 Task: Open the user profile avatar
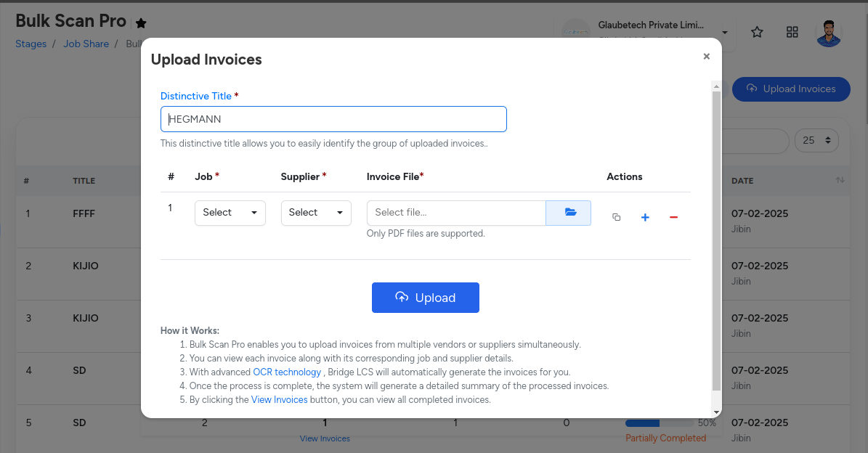pos(828,33)
